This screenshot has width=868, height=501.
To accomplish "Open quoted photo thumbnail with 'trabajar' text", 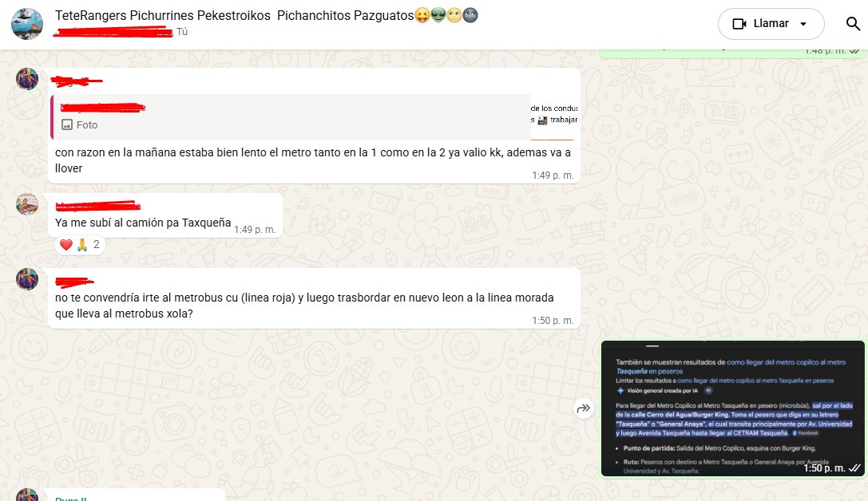I will click(x=554, y=116).
